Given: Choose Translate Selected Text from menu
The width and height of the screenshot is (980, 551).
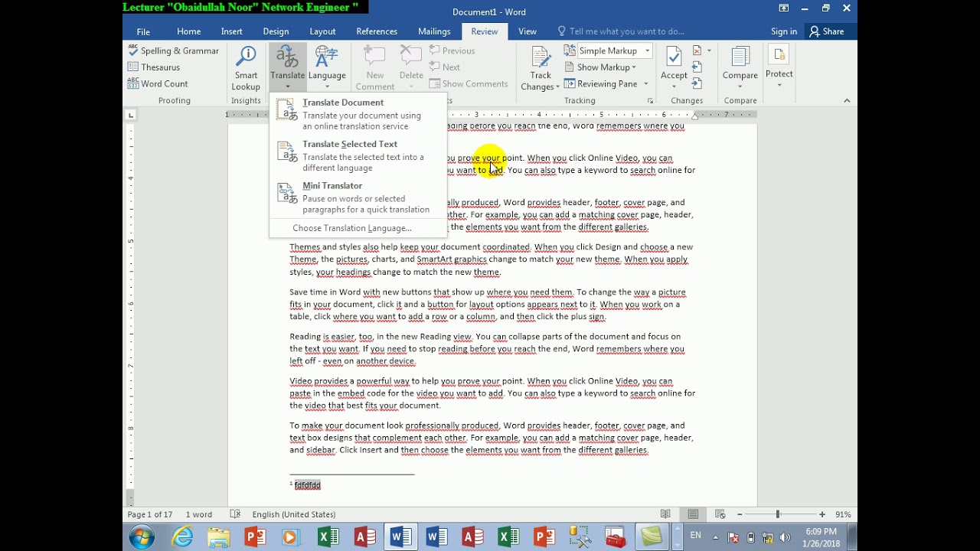Looking at the screenshot, I should tap(358, 155).
